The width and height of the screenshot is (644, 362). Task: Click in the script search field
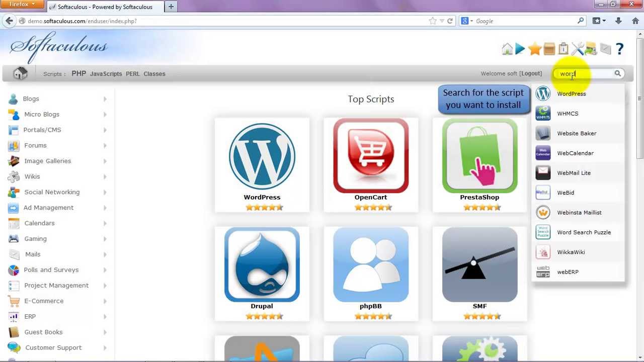point(584,73)
